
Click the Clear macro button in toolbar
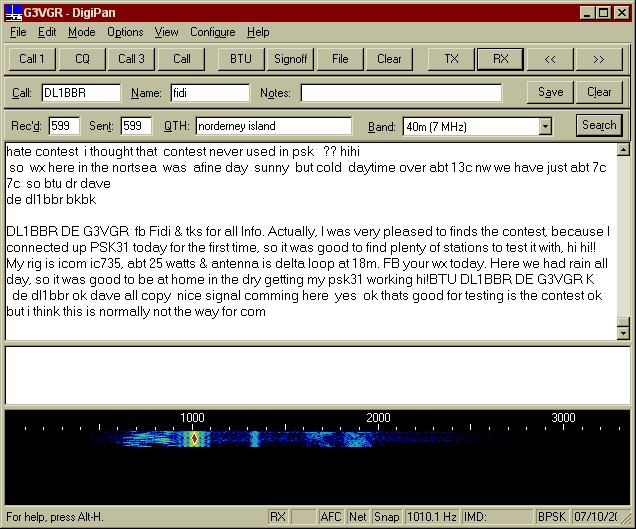coord(389,59)
